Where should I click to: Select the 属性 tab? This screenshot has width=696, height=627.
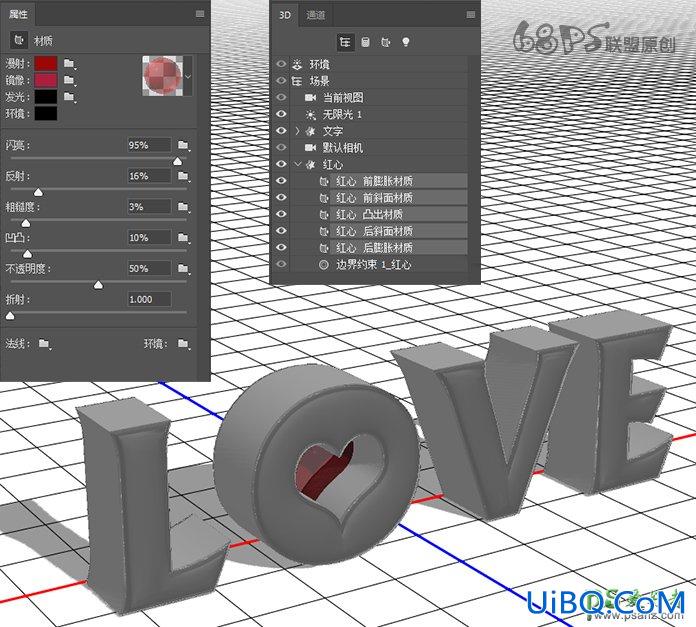pyautogui.click(x=19, y=14)
